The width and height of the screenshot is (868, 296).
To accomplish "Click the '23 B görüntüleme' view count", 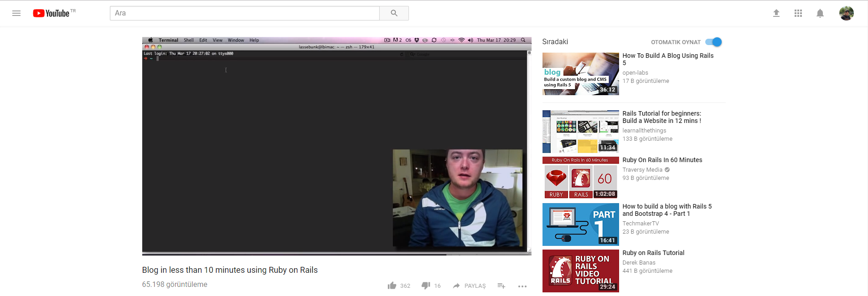I will [x=646, y=232].
